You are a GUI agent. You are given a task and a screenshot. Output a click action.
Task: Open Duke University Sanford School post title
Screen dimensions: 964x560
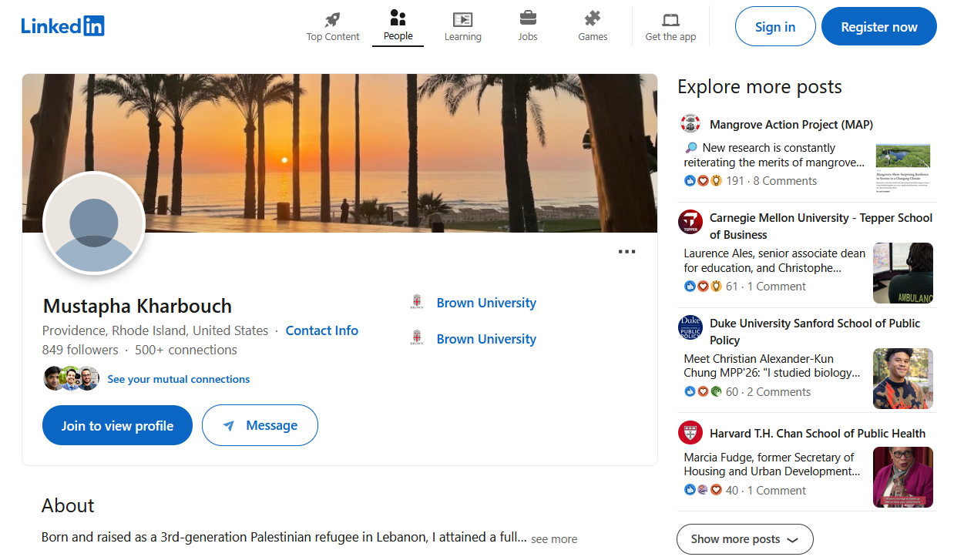click(815, 332)
